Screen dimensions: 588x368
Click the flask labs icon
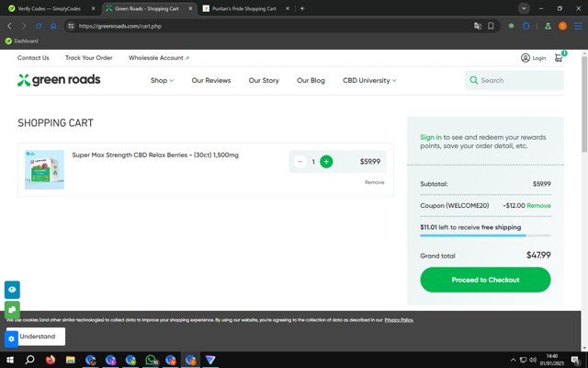click(548, 26)
